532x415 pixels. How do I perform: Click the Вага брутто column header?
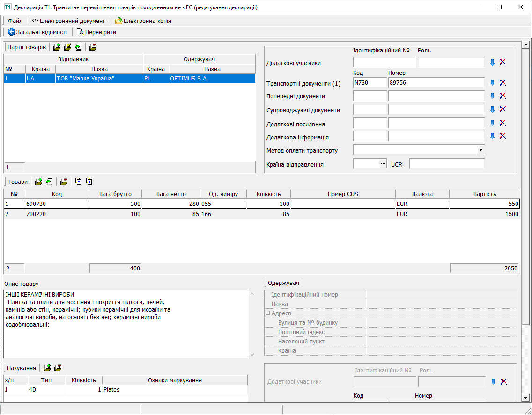115,194
